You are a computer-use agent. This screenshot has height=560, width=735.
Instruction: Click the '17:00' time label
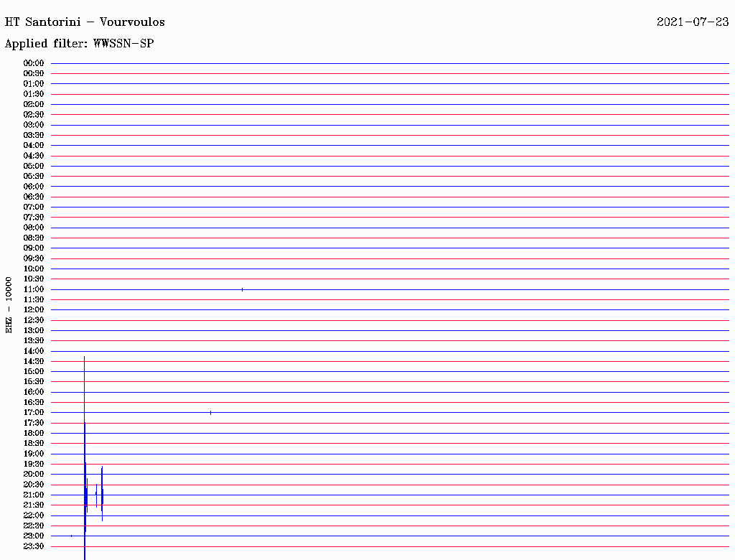(34, 413)
